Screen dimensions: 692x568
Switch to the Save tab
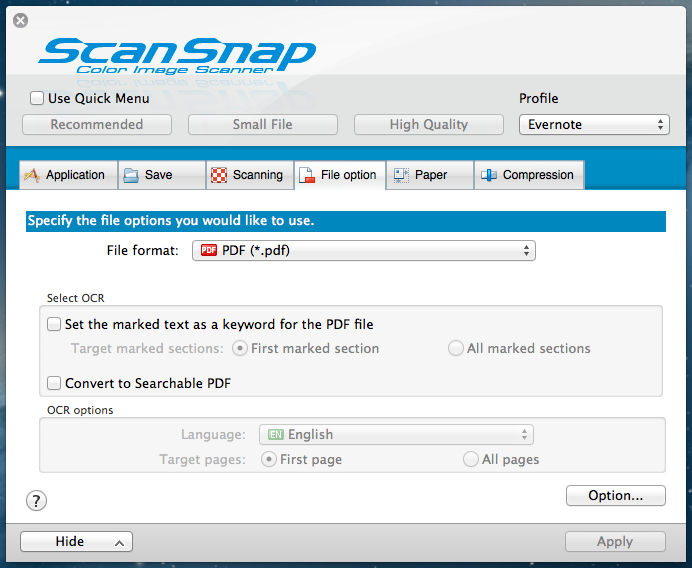pos(162,175)
